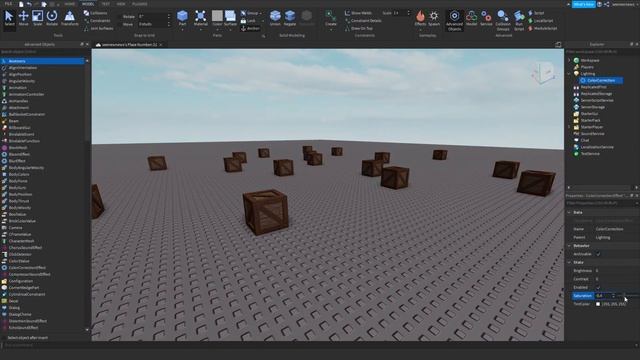Toggle Show Welds option

tap(358, 13)
